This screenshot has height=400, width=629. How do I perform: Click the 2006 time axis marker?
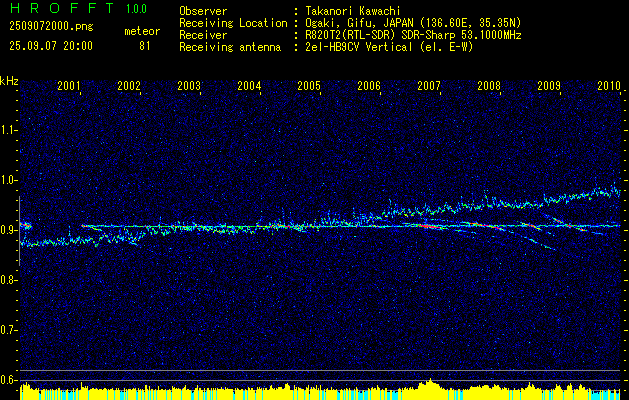(369, 85)
